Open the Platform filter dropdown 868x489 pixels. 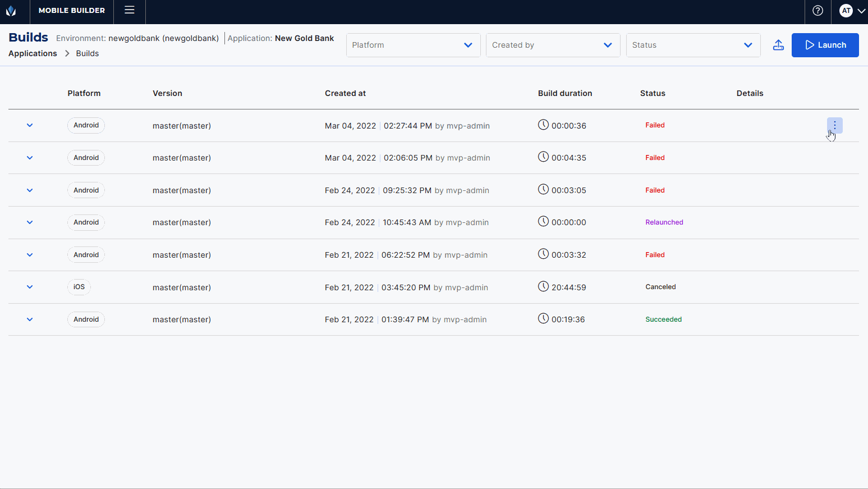[x=413, y=45]
